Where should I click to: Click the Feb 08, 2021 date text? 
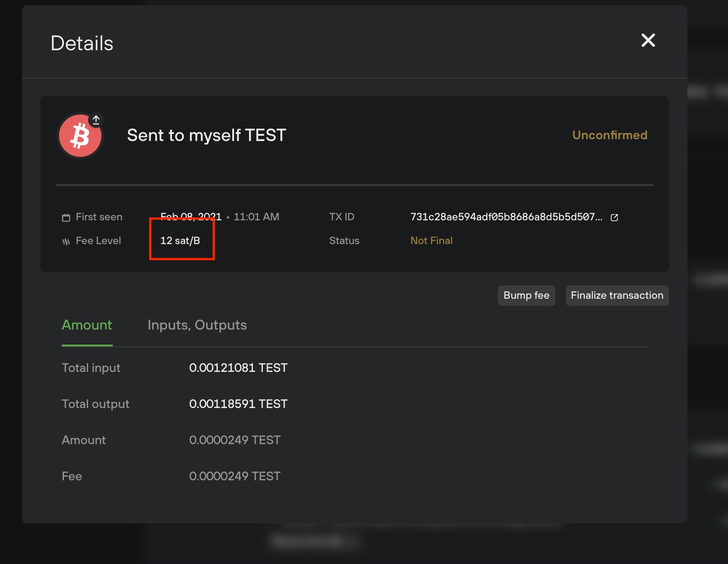[191, 216]
